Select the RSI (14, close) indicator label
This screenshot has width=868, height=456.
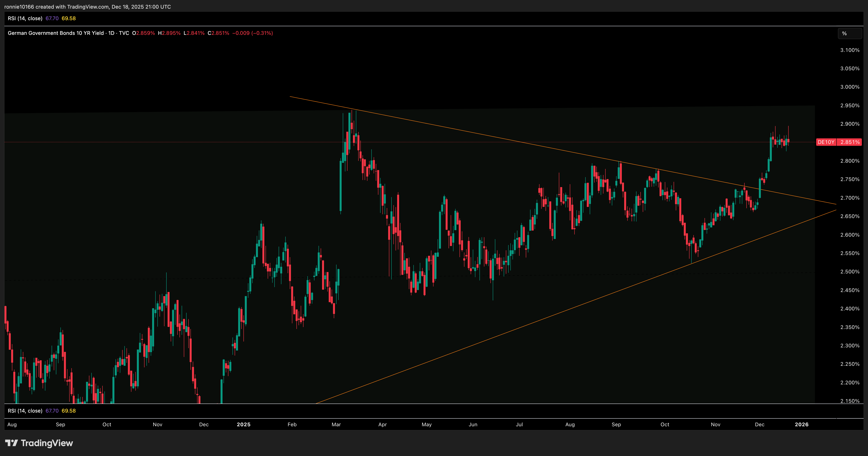25,19
